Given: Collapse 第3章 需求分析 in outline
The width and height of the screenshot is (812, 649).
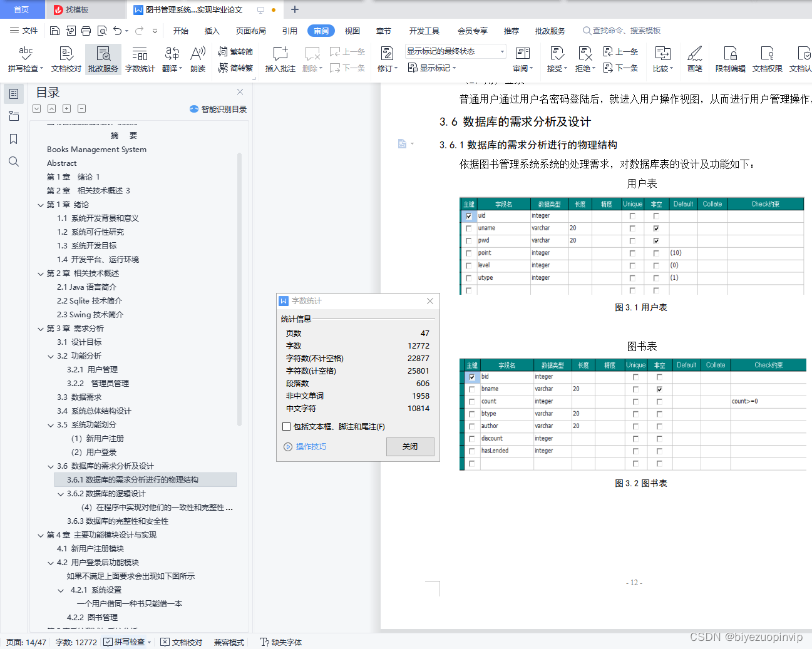Looking at the screenshot, I should point(41,329).
